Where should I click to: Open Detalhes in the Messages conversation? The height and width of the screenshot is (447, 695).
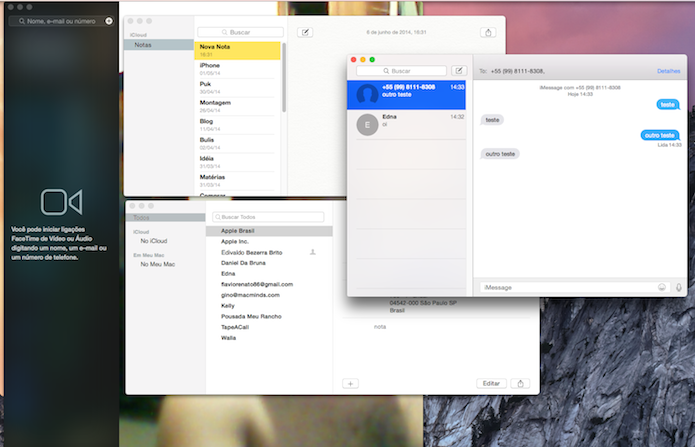[668, 71]
